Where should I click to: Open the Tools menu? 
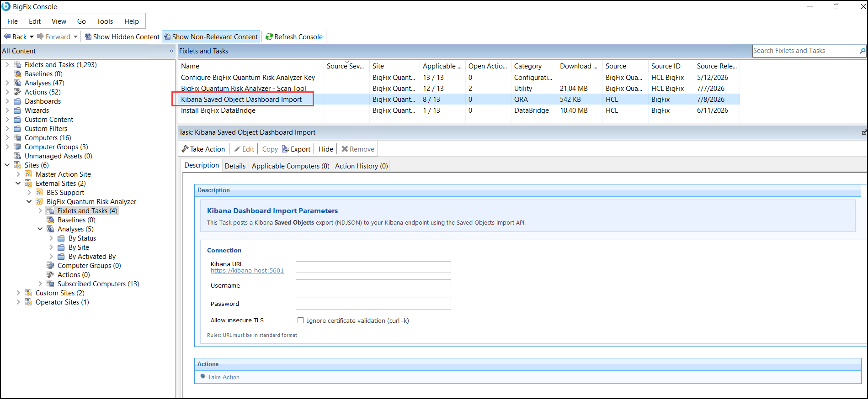[105, 21]
